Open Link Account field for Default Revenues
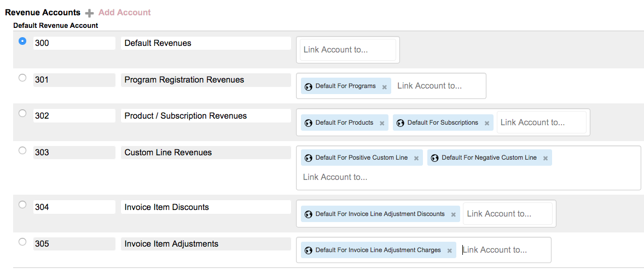The image size is (644, 274). click(348, 50)
